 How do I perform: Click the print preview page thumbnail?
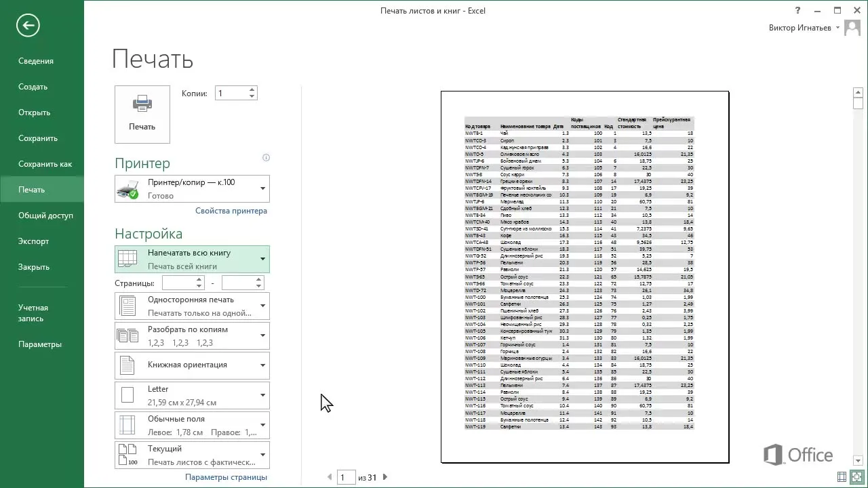pos(585,277)
